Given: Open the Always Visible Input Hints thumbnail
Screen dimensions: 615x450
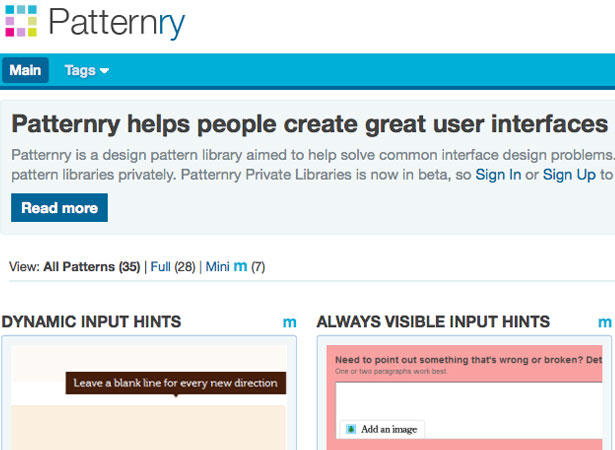Looking at the screenshot, I should 464,393.
